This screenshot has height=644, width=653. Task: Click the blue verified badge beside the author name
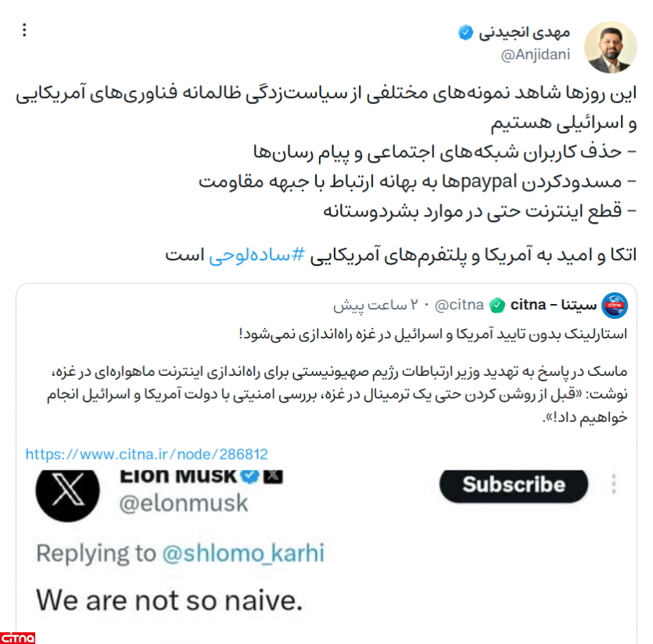465,32
